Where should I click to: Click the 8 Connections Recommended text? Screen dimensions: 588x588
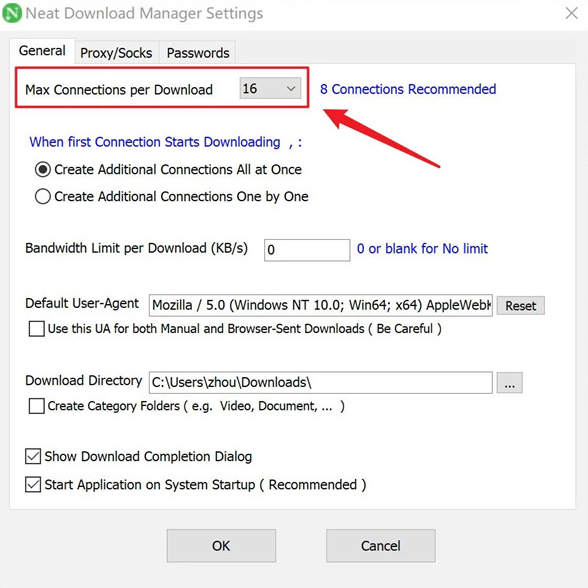(x=408, y=89)
